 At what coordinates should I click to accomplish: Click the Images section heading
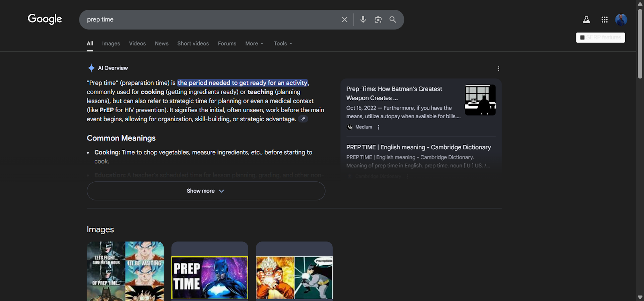point(100,229)
